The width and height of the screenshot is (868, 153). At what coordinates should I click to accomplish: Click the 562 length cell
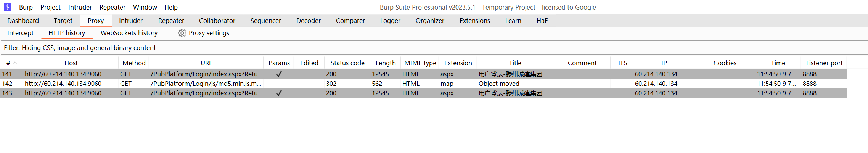click(x=377, y=84)
